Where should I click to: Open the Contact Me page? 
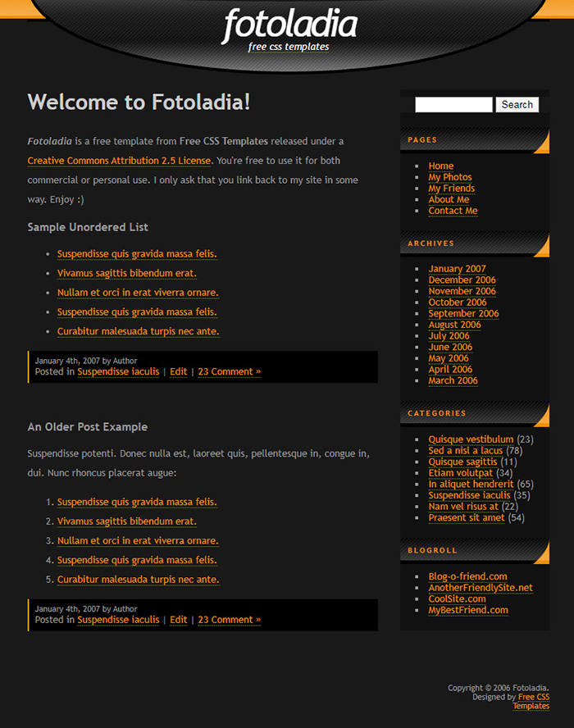[x=453, y=211]
